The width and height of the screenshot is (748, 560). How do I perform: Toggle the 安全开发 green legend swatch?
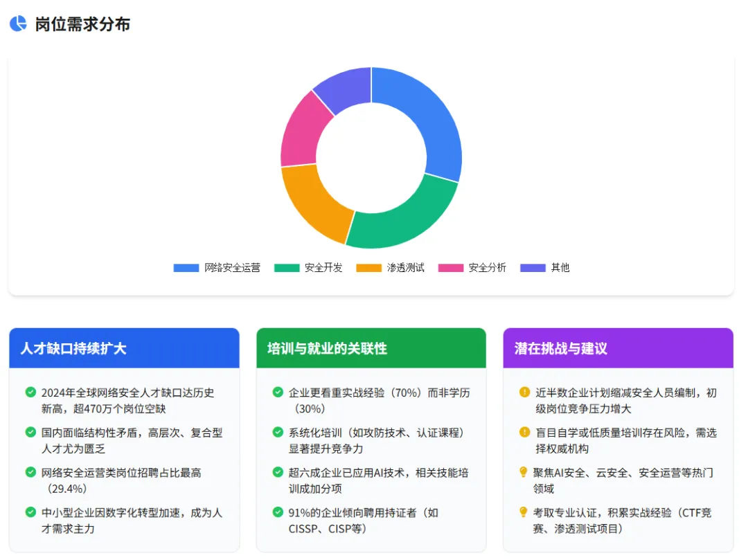[x=287, y=268]
